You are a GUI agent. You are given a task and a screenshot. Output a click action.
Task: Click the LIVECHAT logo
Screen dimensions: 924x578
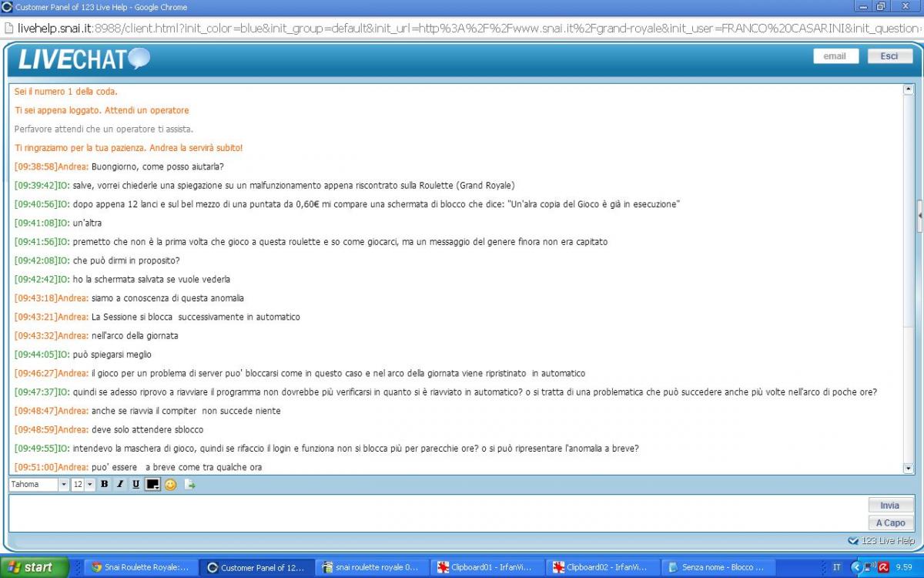tap(83, 59)
